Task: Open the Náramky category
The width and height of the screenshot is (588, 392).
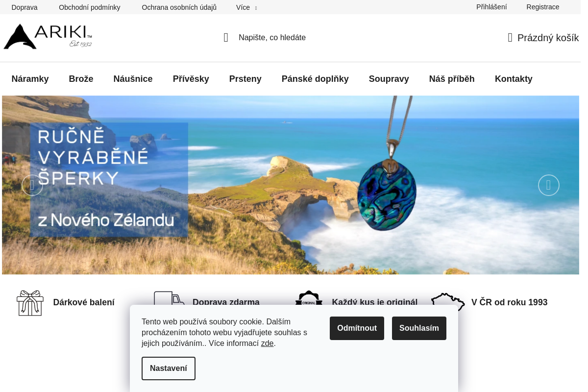Action: pyautogui.click(x=30, y=79)
